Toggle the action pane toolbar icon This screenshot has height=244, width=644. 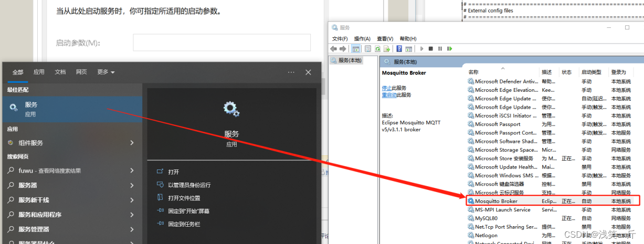click(408, 48)
